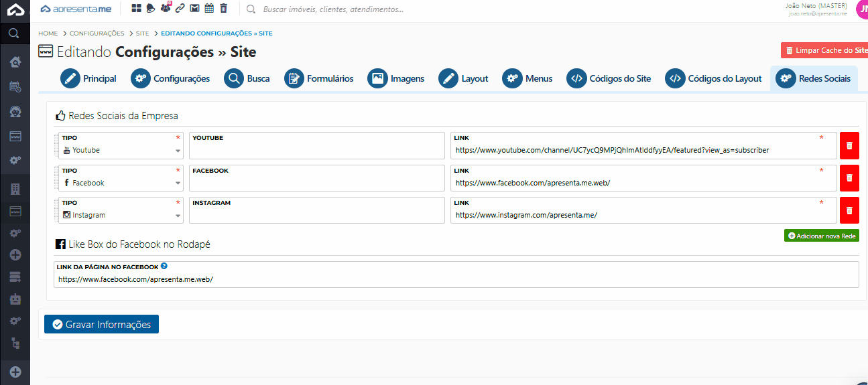Open the Tipo dropdown showing Youtube
868x385 pixels.
(x=121, y=150)
